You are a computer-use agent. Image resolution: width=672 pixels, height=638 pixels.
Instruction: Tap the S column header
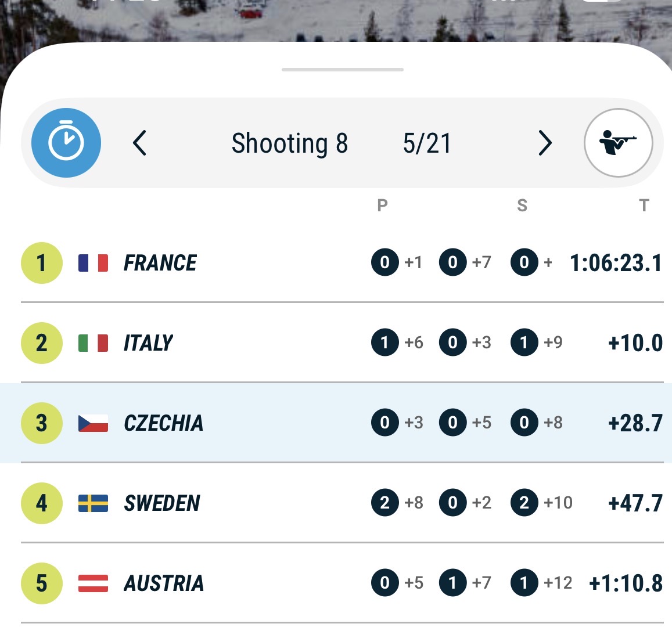coord(522,205)
